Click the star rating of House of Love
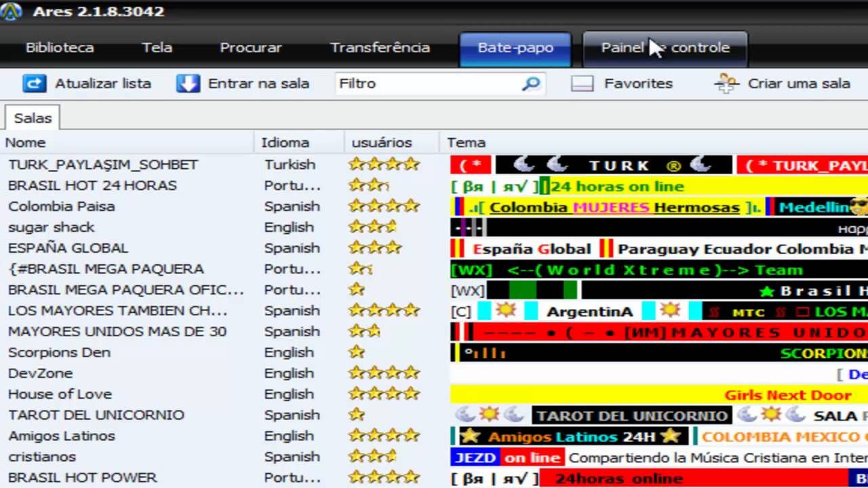Viewport: 868px width, 488px height. click(384, 394)
